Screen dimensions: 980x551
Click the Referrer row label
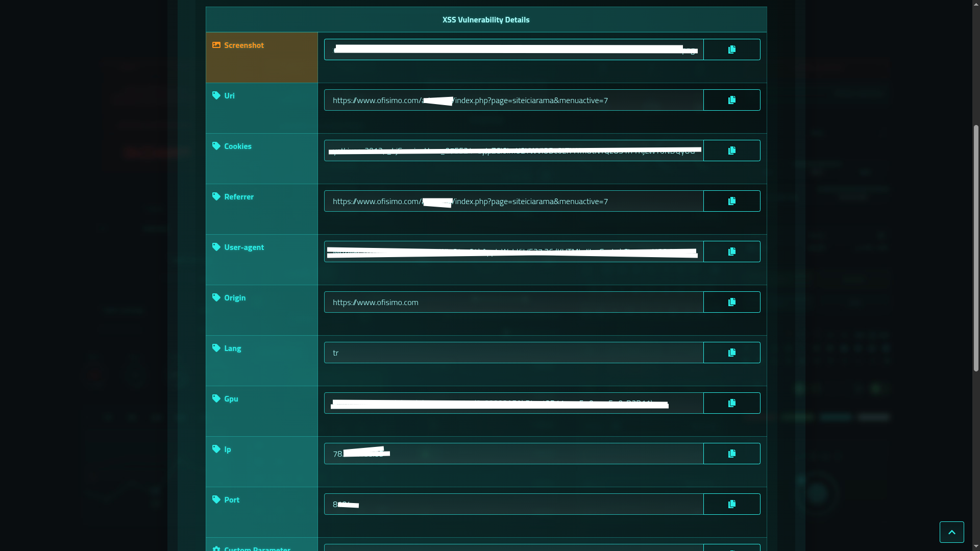pos(239,196)
